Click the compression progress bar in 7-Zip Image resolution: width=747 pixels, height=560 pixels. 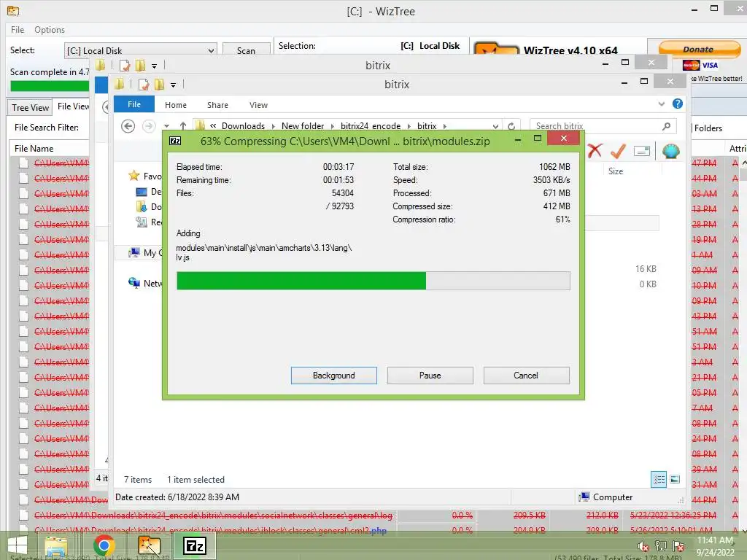click(x=373, y=281)
